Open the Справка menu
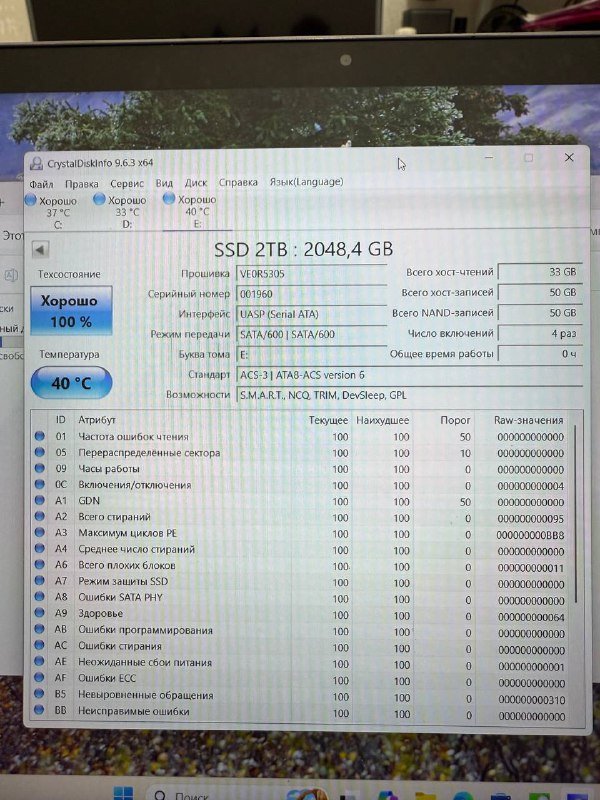600x800 pixels. [238, 182]
